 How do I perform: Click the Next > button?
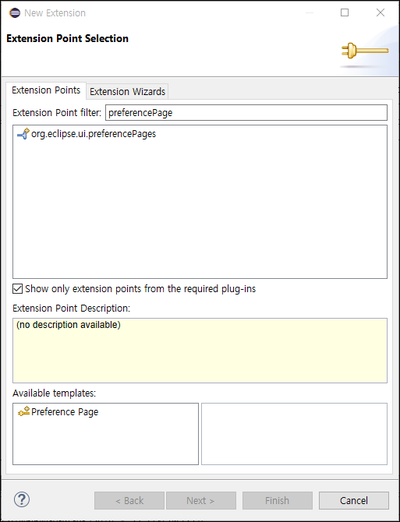tap(201, 500)
